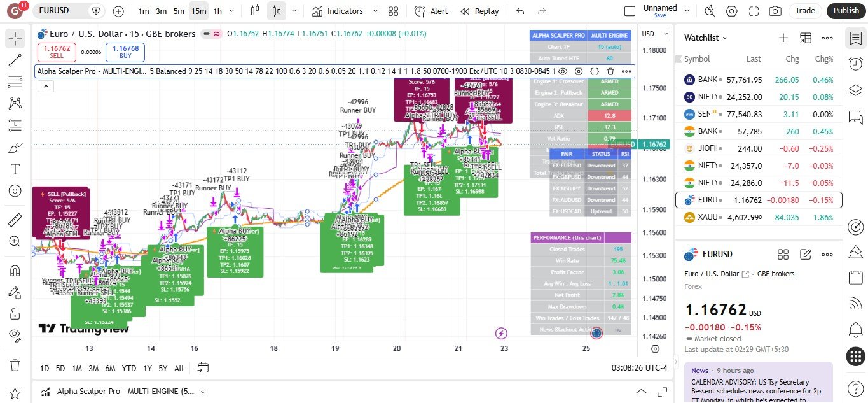
Task: Expand the favorite indicators dropdown arrow
Action: [375, 11]
